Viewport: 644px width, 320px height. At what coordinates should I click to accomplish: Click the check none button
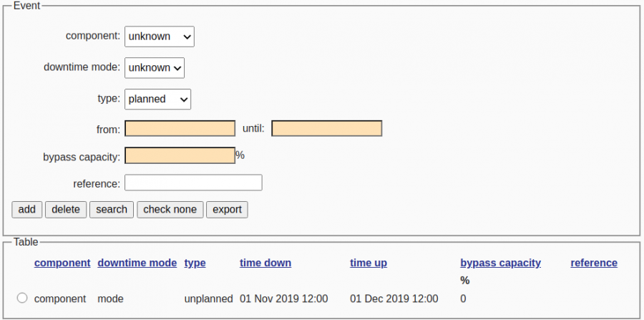coord(170,209)
